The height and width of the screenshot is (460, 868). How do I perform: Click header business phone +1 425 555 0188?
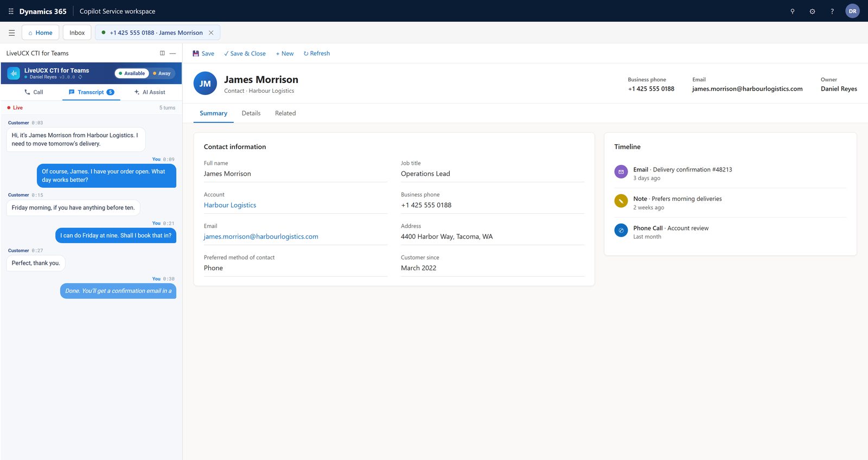point(651,89)
